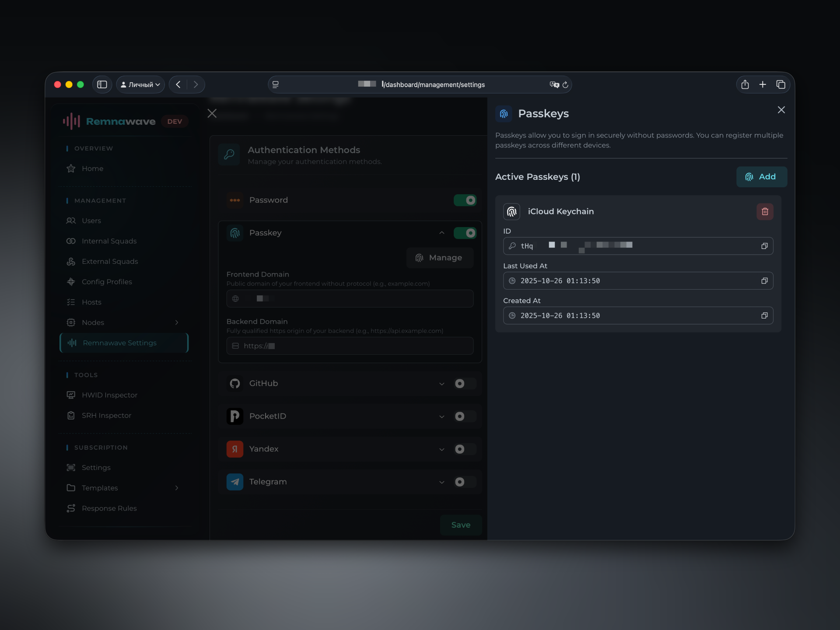This screenshot has height=630, width=840.
Task: Click the Safari share icon
Action: click(x=745, y=84)
